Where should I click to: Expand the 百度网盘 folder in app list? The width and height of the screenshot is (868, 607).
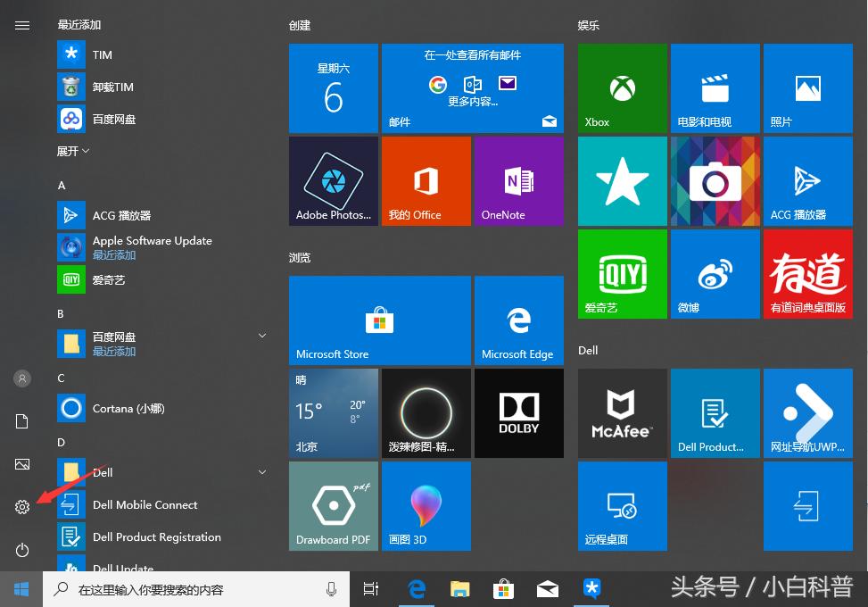[262, 336]
